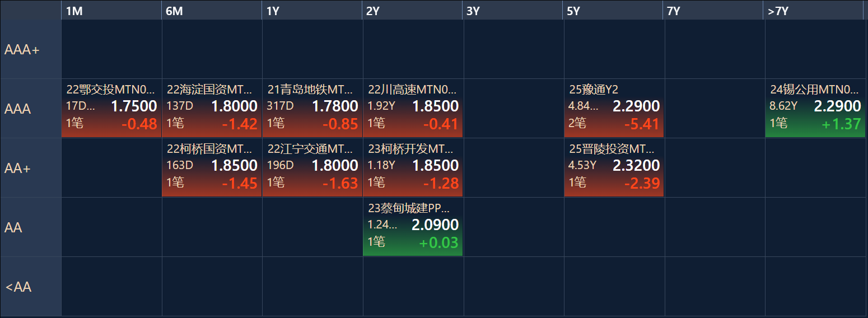Click the 25晋陵投资MT bond cell
This screenshot has width=868, height=318.
(x=614, y=167)
